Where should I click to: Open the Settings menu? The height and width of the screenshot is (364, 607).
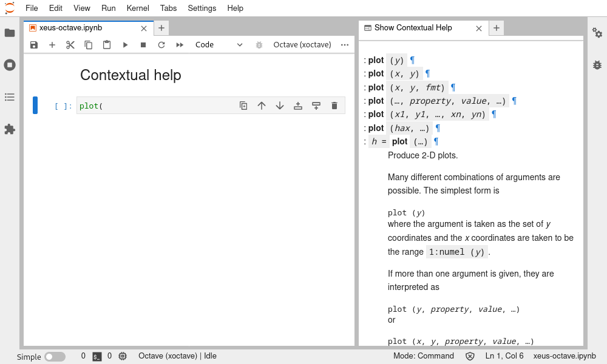pyautogui.click(x=202, y=8)
